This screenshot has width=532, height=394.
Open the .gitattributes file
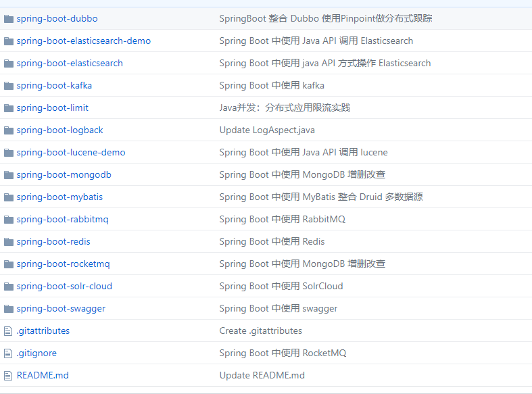click(x=43, y=331)
